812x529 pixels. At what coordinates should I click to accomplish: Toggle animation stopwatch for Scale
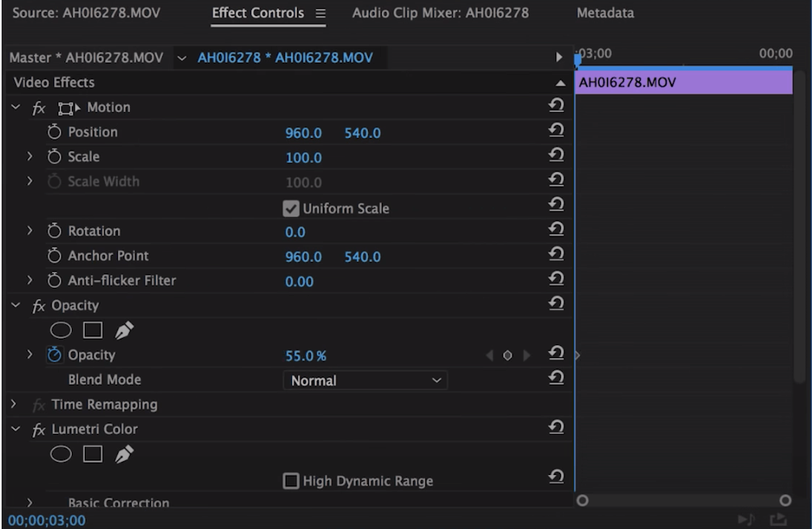tap(54, 156)
